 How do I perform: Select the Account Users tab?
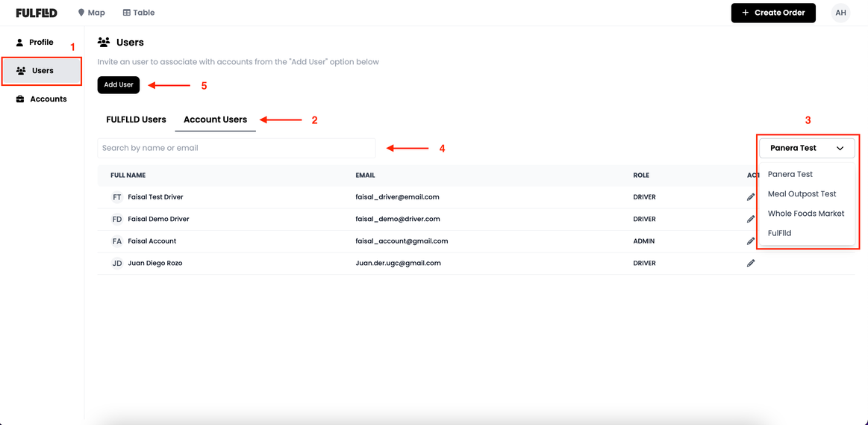[215, 120]
